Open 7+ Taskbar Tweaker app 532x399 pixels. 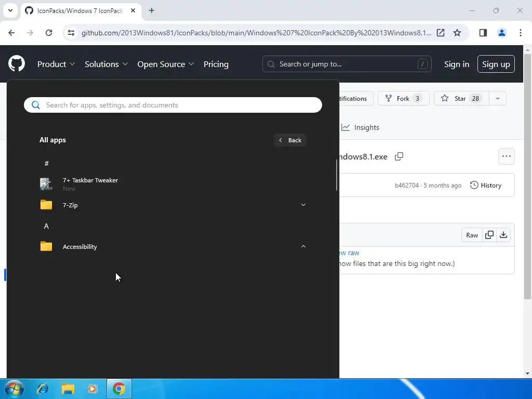tap(172, 184)
